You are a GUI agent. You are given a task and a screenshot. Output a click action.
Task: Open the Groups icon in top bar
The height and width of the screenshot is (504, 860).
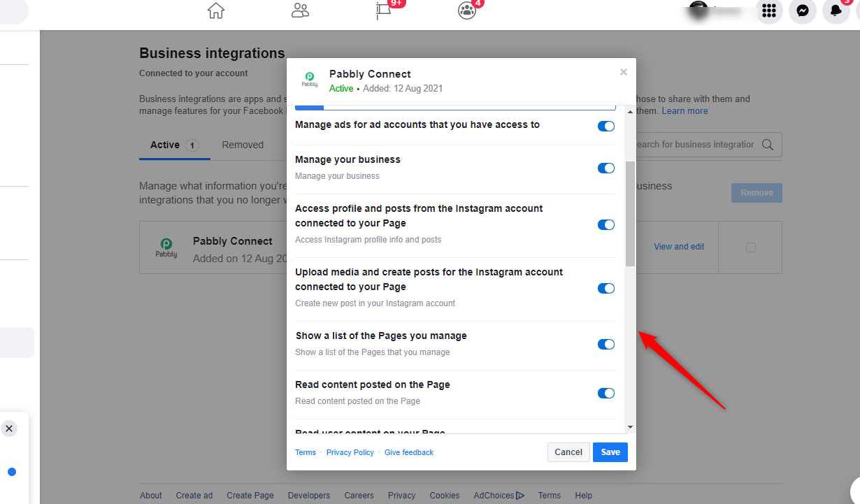coord(466,11)
